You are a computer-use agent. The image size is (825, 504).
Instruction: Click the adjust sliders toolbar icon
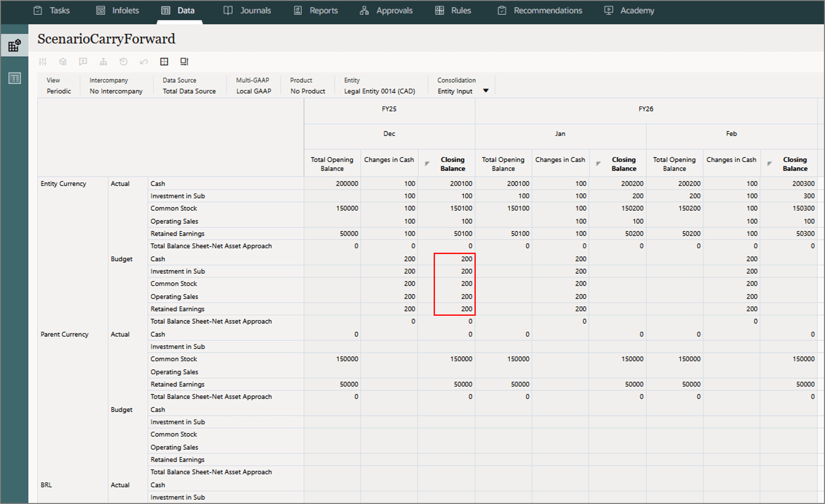pyautogui.click(x=43, y=62)
